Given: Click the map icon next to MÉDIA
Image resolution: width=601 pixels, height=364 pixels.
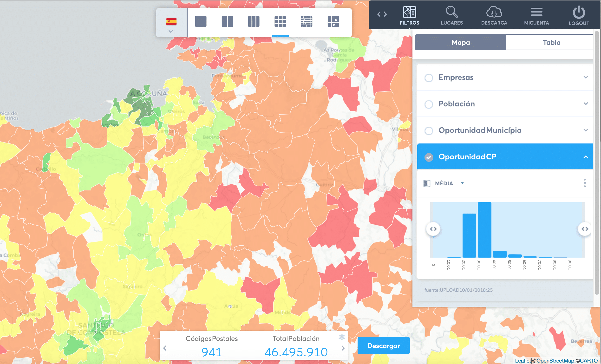Looking at the screenshot, I should (427, 183).
